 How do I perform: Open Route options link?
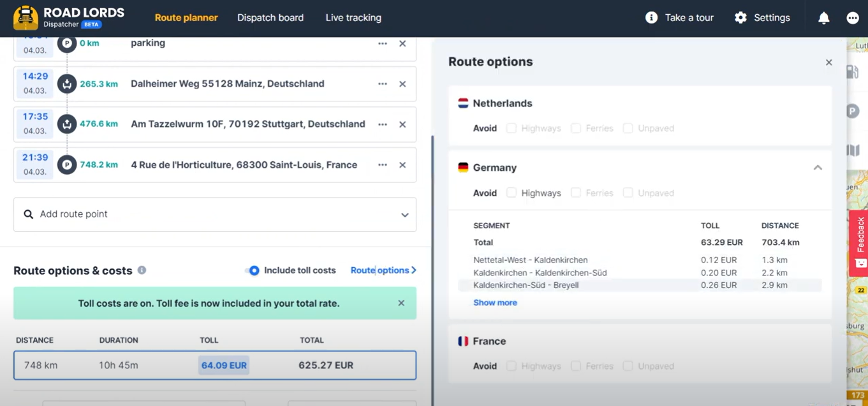pos(380,270)
